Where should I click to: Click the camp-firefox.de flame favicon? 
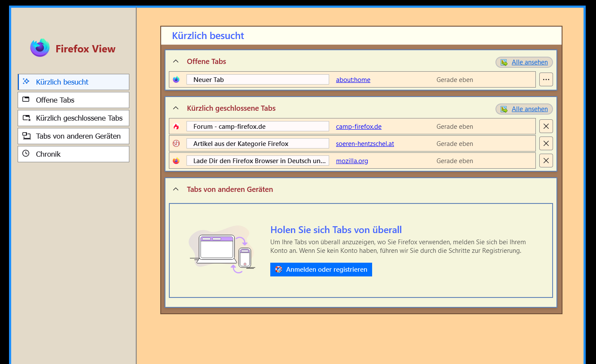tap(176, 127)
